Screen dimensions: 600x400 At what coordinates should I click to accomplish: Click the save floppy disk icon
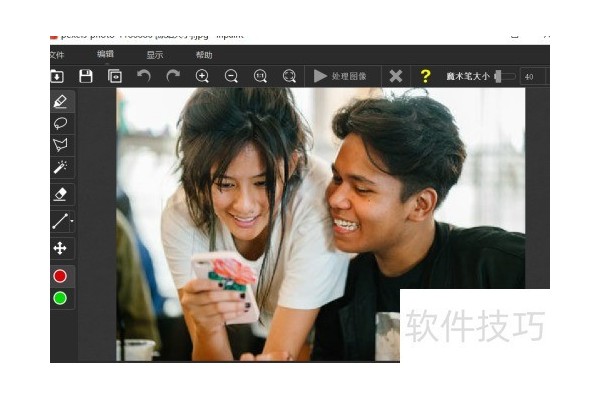(x=86, y=76)
